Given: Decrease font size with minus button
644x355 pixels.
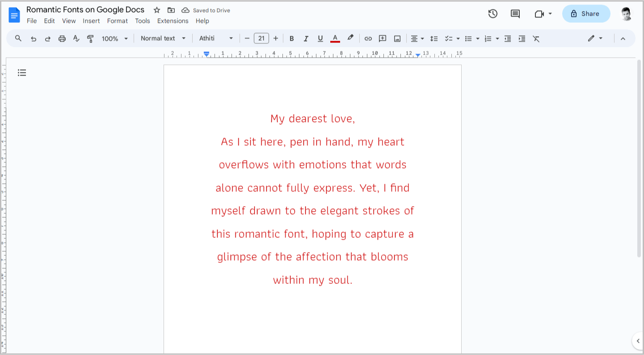Looking at the screenshot, I should point(247,38).
